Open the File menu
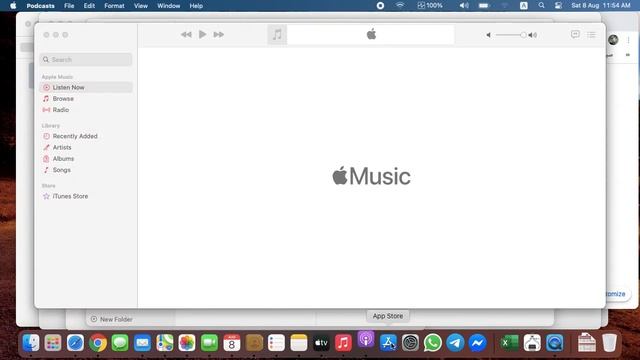 click(x=69, y=6)
